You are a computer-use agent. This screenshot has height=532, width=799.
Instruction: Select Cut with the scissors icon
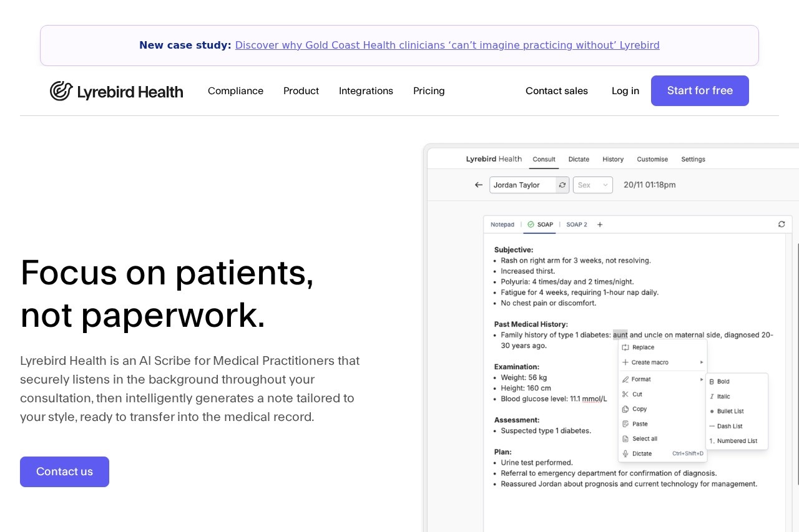[x=637, y=394]
